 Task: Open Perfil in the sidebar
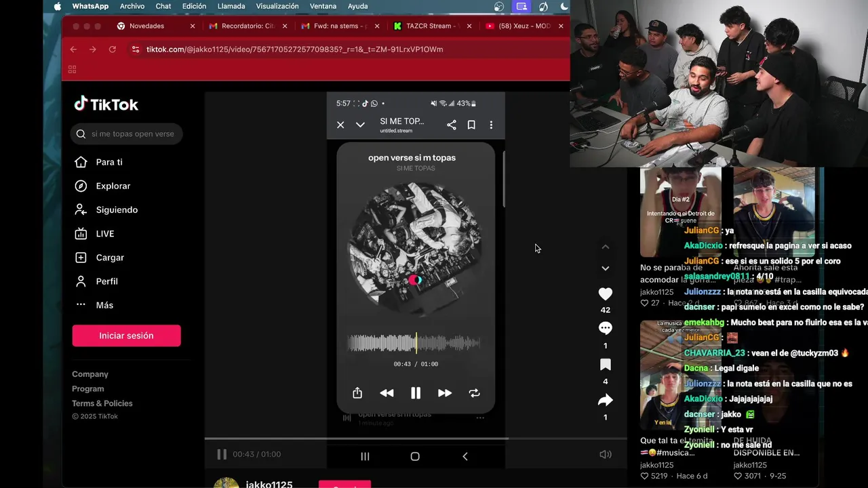click(x=107, y=281)
